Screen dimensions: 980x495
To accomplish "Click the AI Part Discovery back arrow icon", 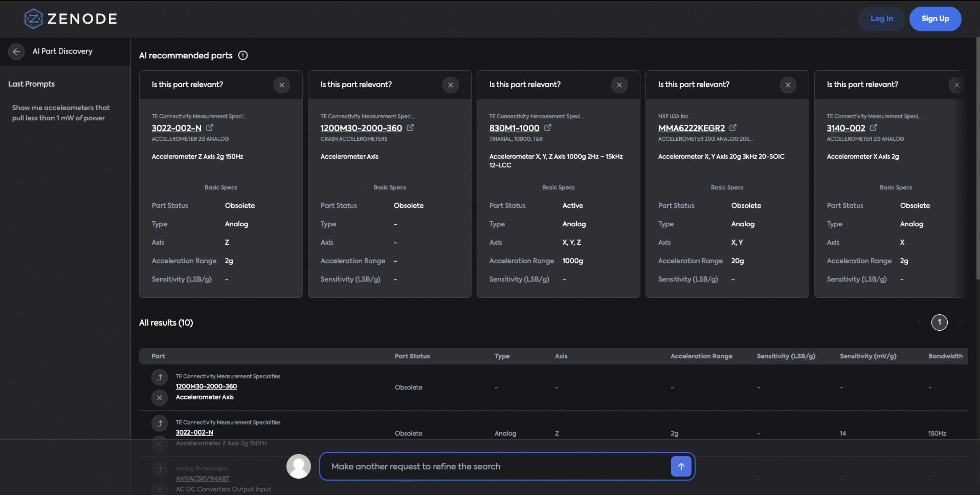I will 16,51.
